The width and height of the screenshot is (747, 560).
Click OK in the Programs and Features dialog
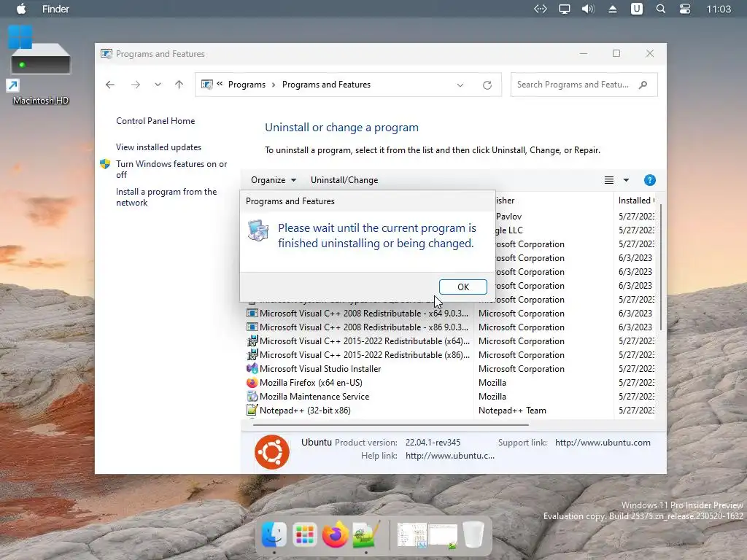pyautogui.click(x=462, y=287)
